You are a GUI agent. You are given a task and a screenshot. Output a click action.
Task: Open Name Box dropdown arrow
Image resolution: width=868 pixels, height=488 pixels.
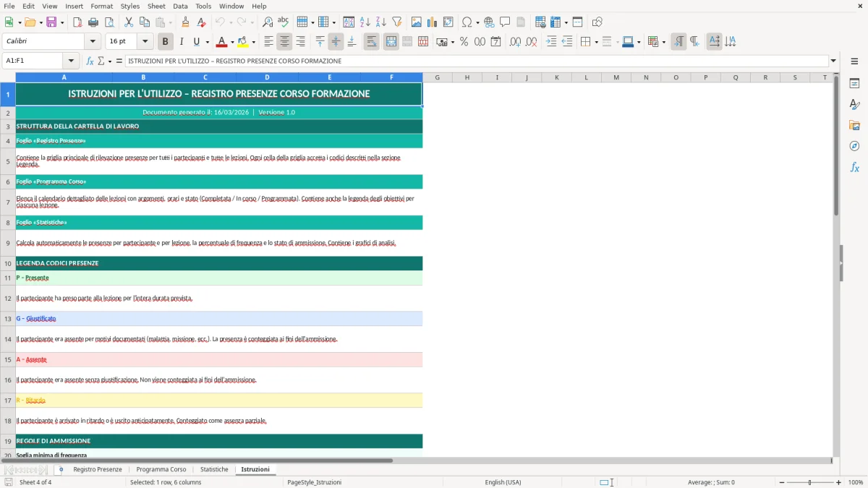tap(71, 61)
